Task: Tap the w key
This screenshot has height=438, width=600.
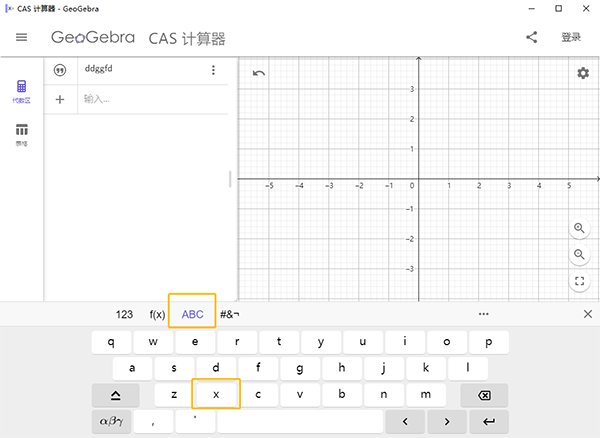Action: [x=153, y=342]
